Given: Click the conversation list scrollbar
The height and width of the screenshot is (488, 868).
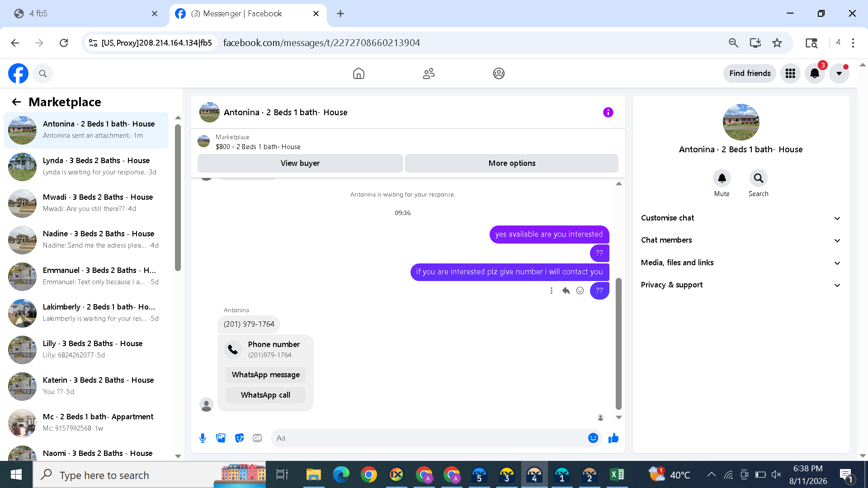Looking at the screenshot, I should pyautogui.click(x=178, y=197).
